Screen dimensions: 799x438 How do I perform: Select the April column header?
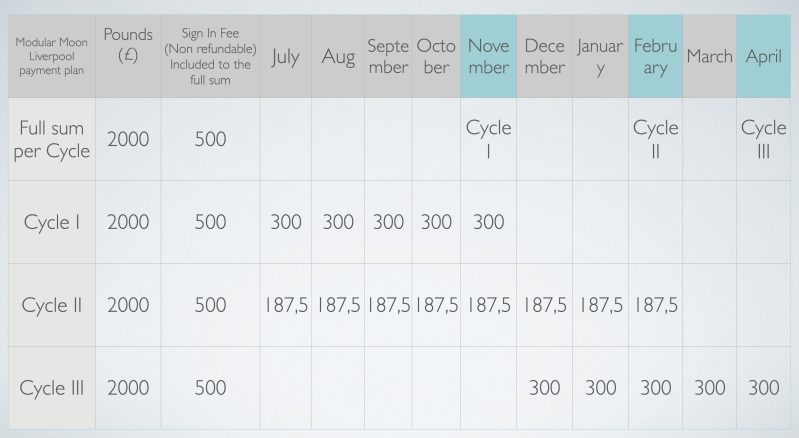coord(763,57)
